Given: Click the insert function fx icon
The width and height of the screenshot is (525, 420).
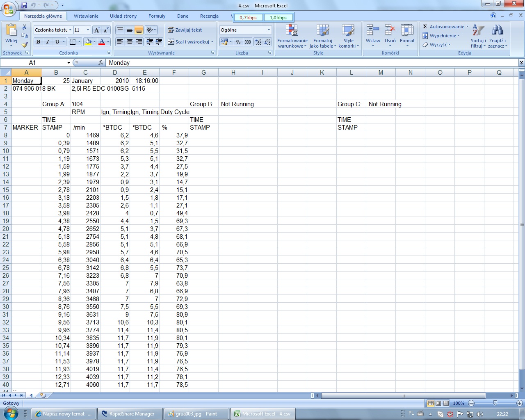Looking at the screenshot, I should [101, 63].
